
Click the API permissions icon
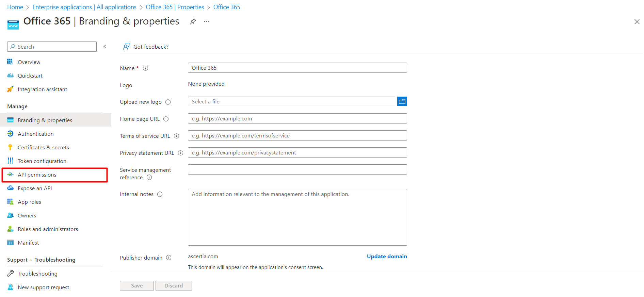click(10, 175)
